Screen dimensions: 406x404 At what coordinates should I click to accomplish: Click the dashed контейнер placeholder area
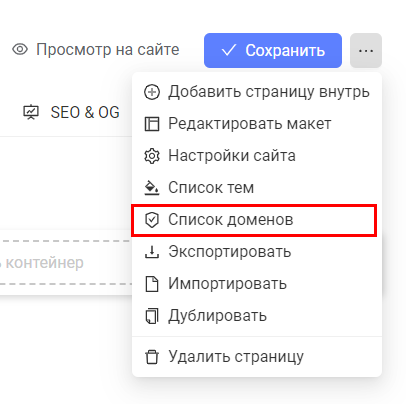coord(66,263)
